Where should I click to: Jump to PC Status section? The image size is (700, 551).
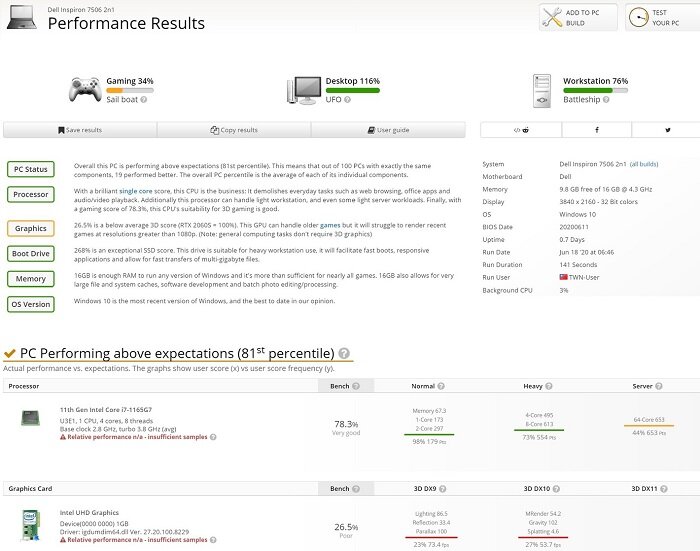pos(31,169)
